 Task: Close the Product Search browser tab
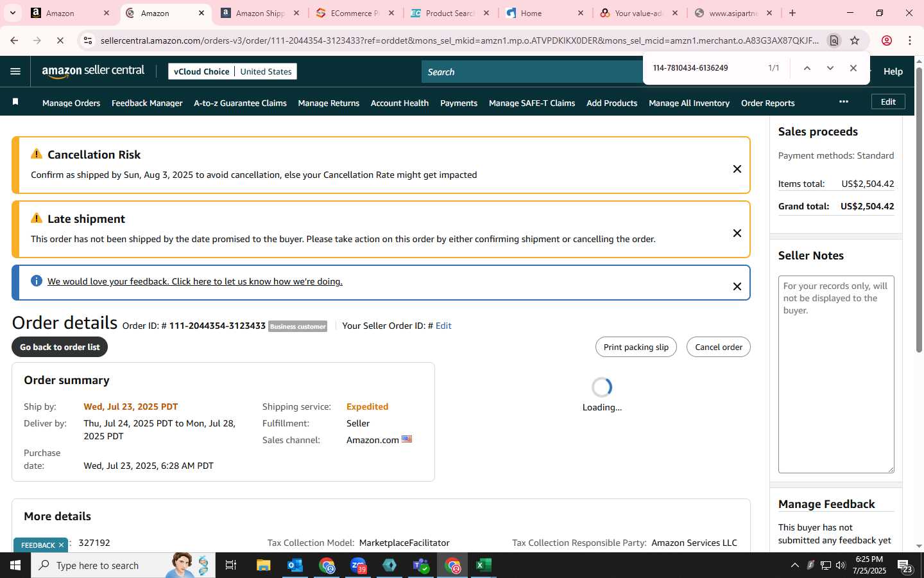(x=486, y=13)
